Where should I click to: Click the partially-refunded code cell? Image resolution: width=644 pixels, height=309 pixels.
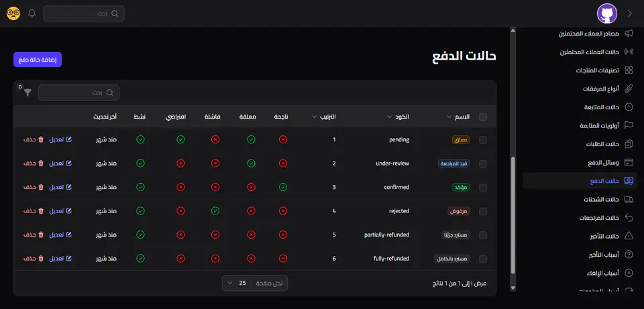[386, 235]
